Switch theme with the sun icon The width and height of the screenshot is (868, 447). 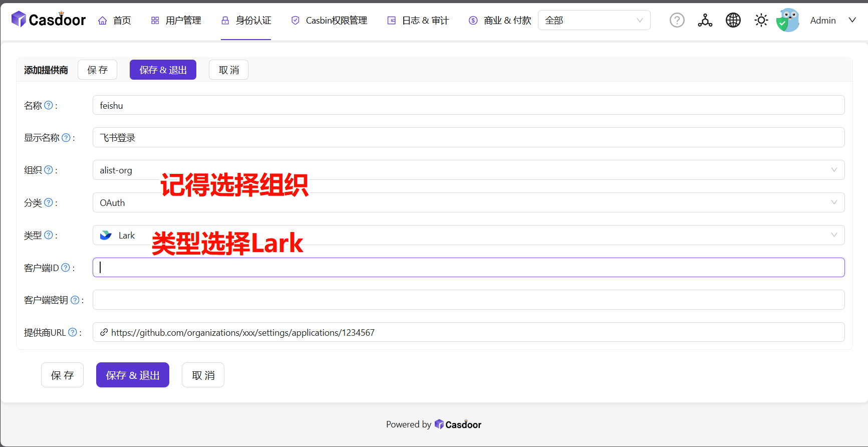tap(761, 20)
